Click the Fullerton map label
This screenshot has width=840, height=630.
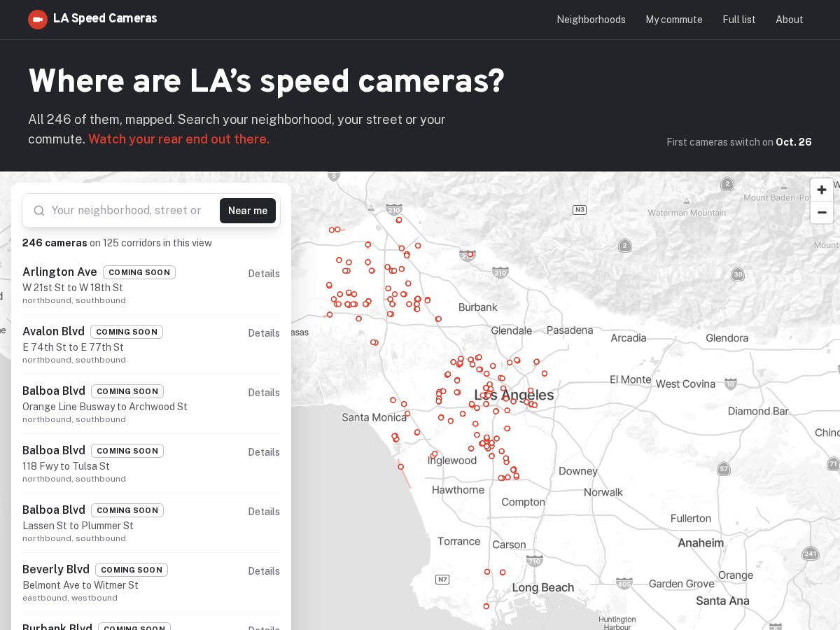point(691,518)
